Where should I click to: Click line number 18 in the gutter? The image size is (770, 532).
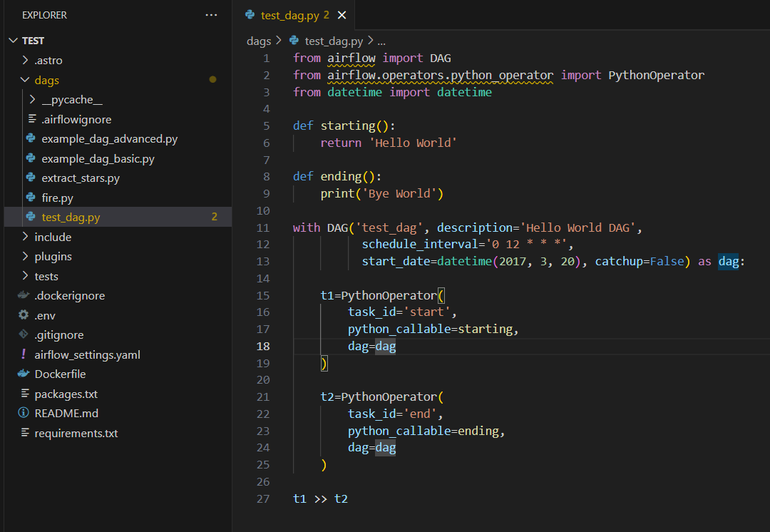tap(262, 347)
